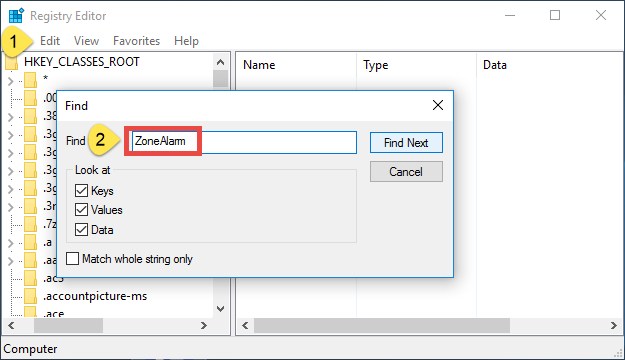Image resolution: width=625 pixels, height=360 pixels.
Task: Click values pane scroll left arrow
Action: [245, 326]
